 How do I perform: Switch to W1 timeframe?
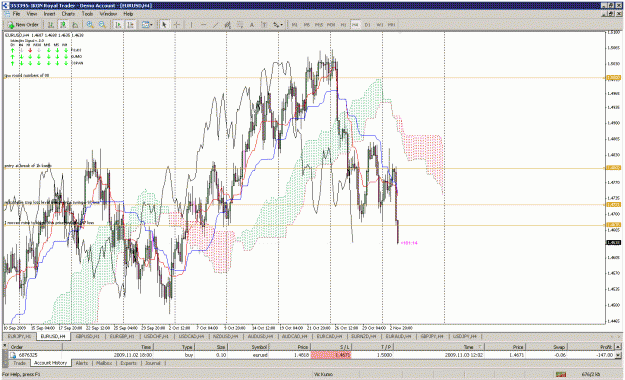(x=379, y=25)
